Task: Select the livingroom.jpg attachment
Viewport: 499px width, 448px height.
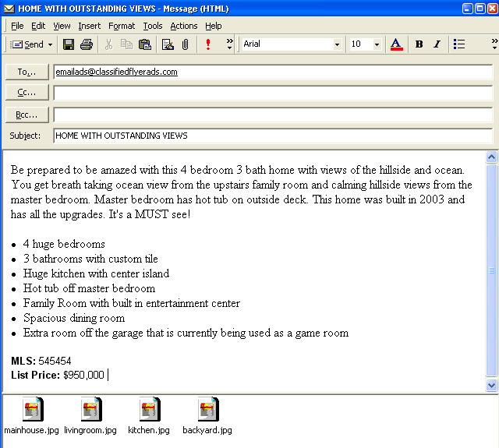Action: coord(90,415)
